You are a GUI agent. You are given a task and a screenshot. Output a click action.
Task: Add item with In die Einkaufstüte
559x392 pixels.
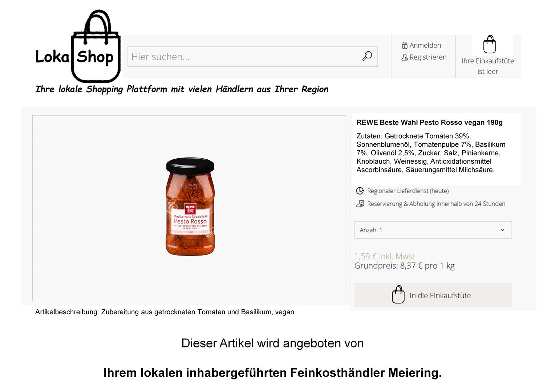coord(433,295)
